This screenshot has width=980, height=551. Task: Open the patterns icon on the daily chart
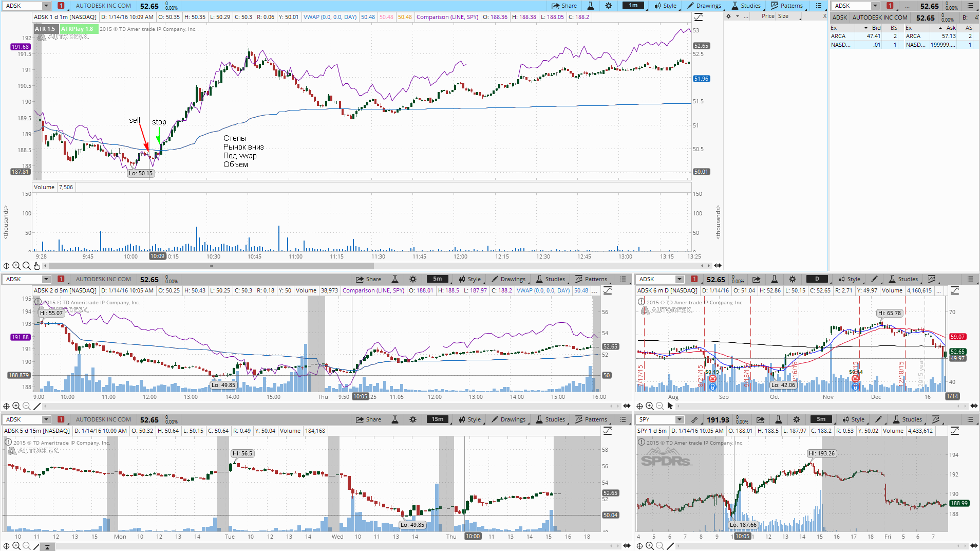tap(932, 279)
